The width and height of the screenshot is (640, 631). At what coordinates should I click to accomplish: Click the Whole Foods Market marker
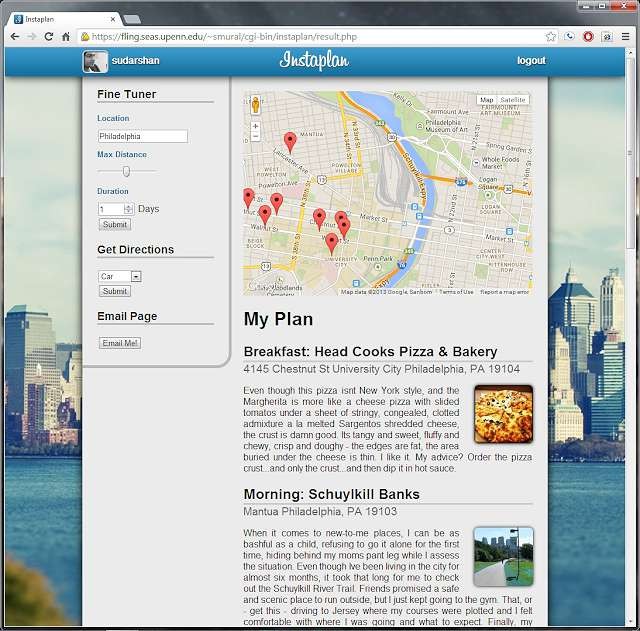[x=476, y=162]
